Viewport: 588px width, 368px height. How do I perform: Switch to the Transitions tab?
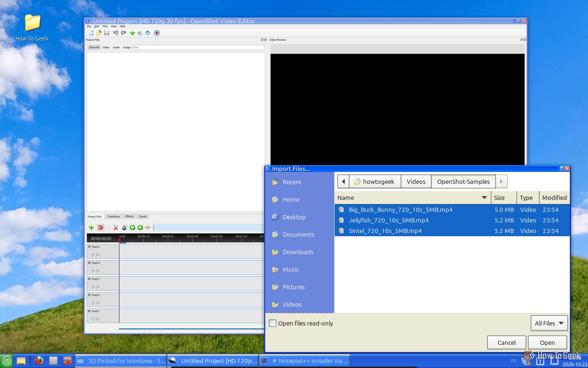(x=113, y=216)
